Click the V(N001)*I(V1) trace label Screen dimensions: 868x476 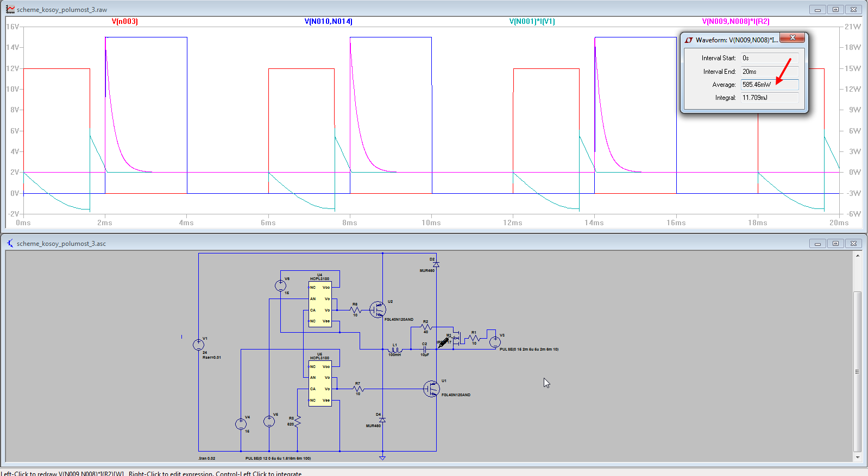tap(532, 22)
